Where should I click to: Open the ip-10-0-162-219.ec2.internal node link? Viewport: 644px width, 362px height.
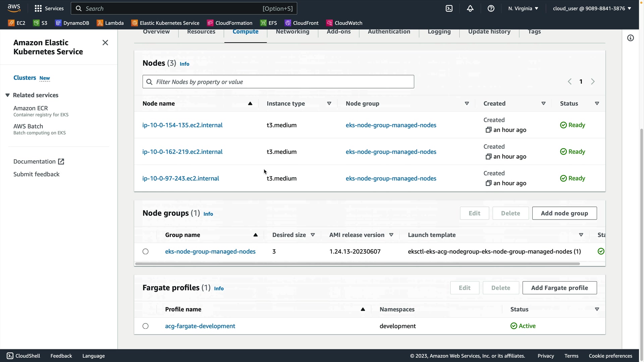coord(182,152)
